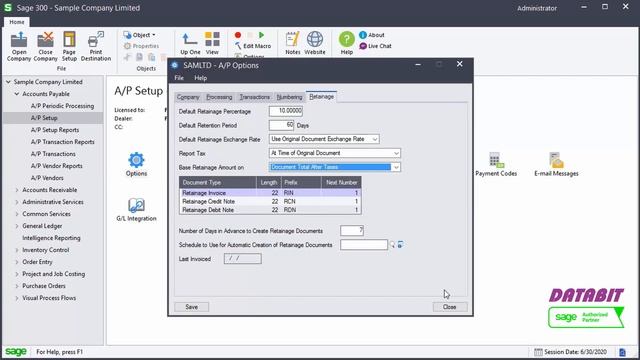Image resolution: width=640 pixels, height=360 pixels.
Task: Click the Number of Days in Advance field
Action: tap(352, 231)
